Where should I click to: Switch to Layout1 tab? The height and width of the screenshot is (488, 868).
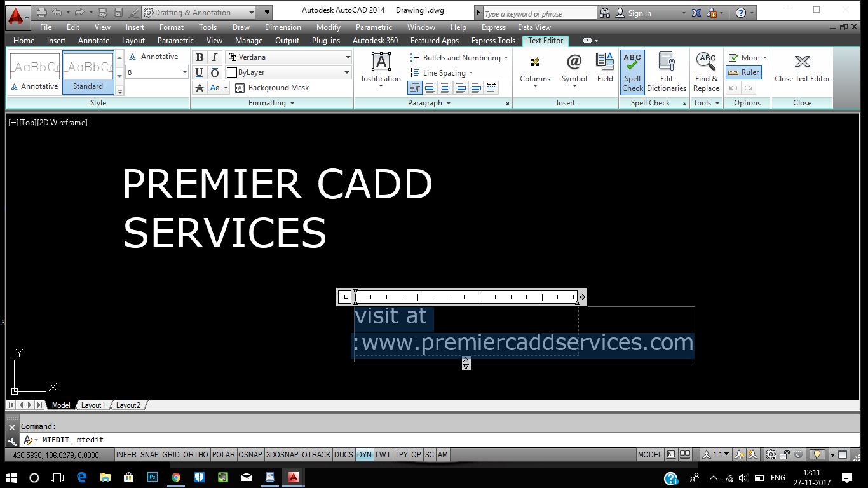(93, 405)
